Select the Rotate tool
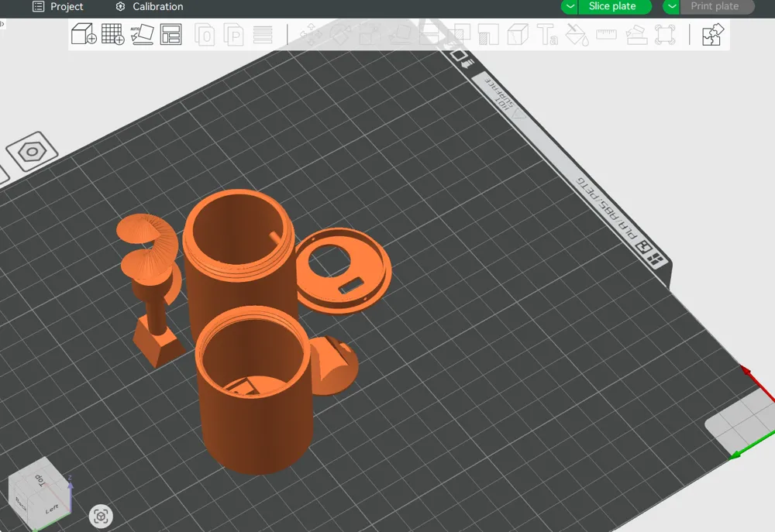 click(340, 35)
